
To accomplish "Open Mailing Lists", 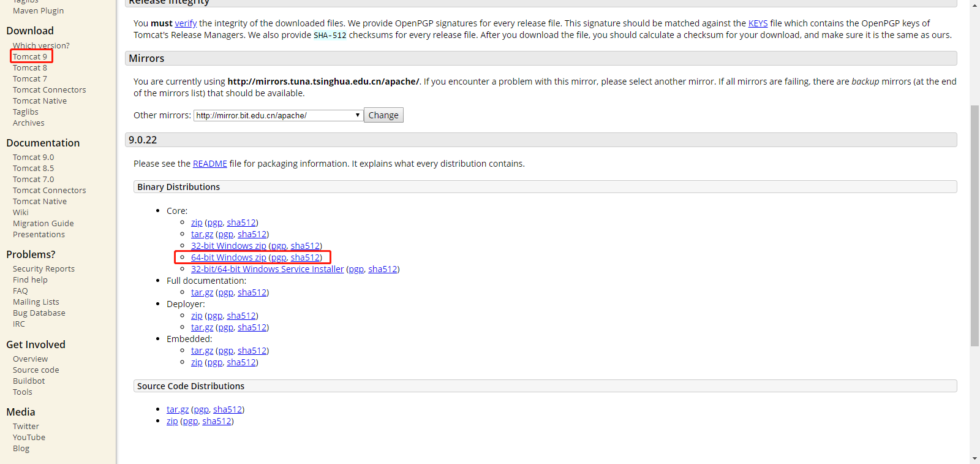I will point(36,302).
